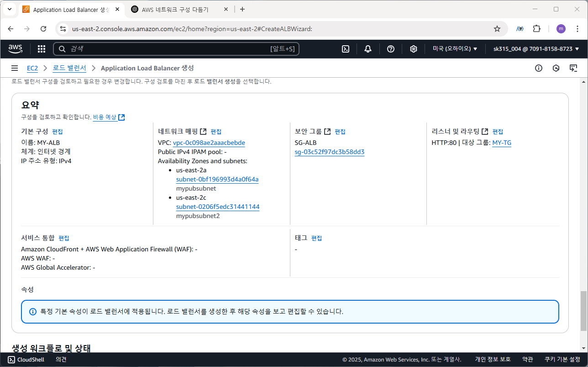Go to 로드 밸런서 breadcrumb link

pos(69,68)
